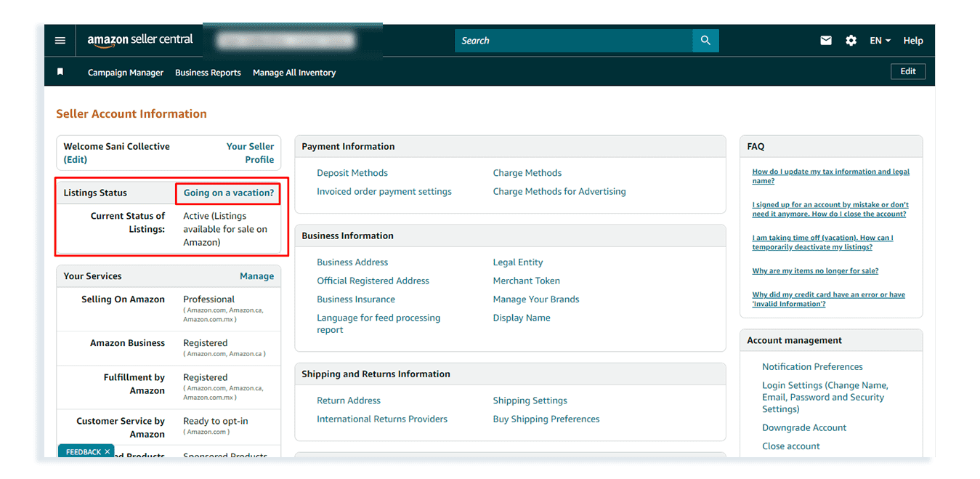Open Your Seller Profile
The width and height of the screenshot is (980, 479).
click(x=250, y=153)
